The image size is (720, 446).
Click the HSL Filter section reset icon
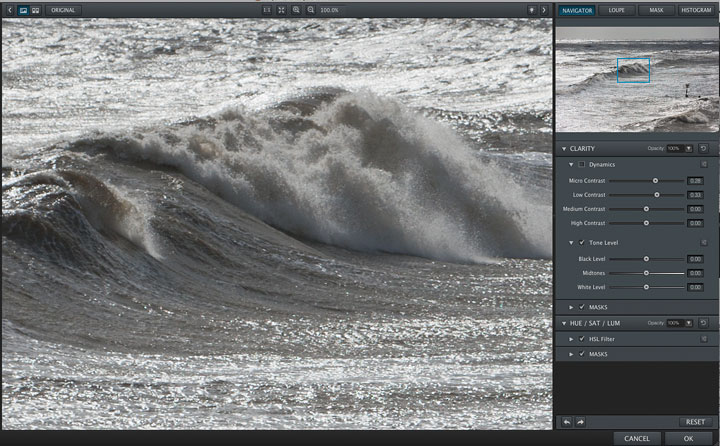704,339
